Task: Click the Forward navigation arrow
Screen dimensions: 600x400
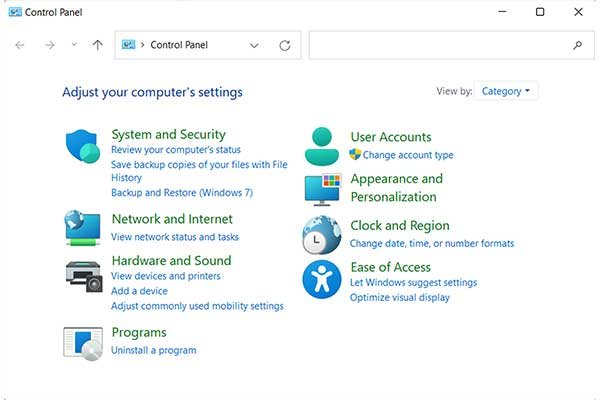Action: tap(49, 45)
